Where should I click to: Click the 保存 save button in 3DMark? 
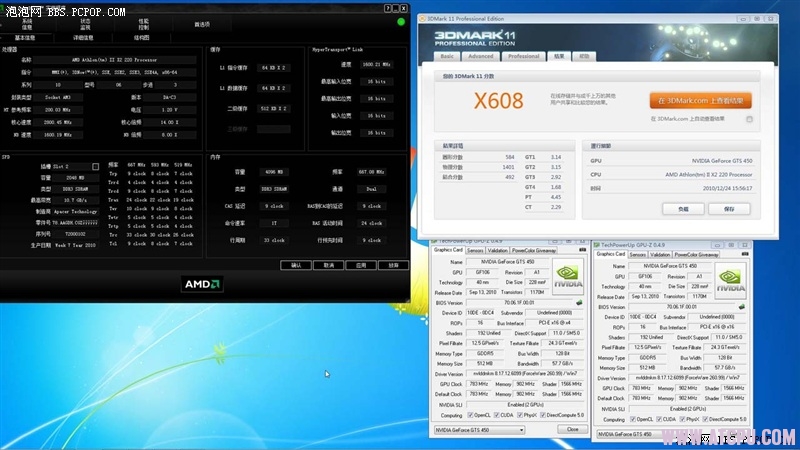pos(729,209)
